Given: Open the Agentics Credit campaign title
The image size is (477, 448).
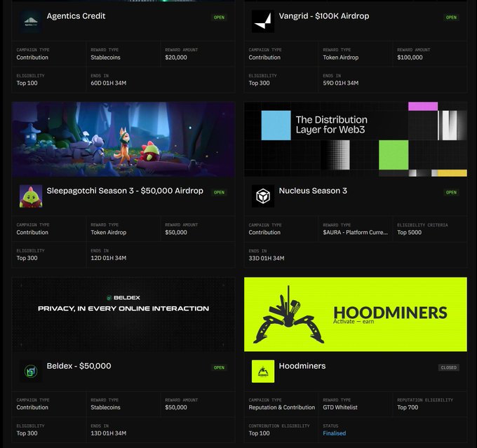Looking at the screenshot, I should 76,16.
